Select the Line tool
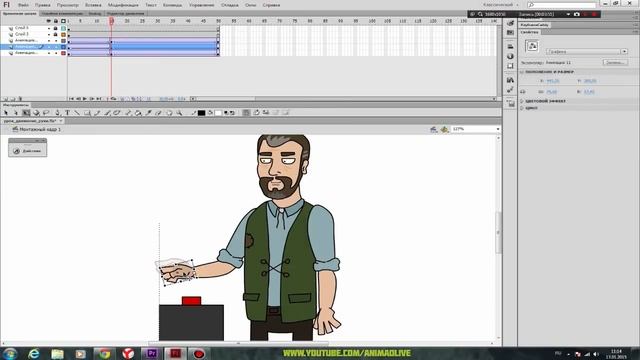 click(x=77, y=113)
